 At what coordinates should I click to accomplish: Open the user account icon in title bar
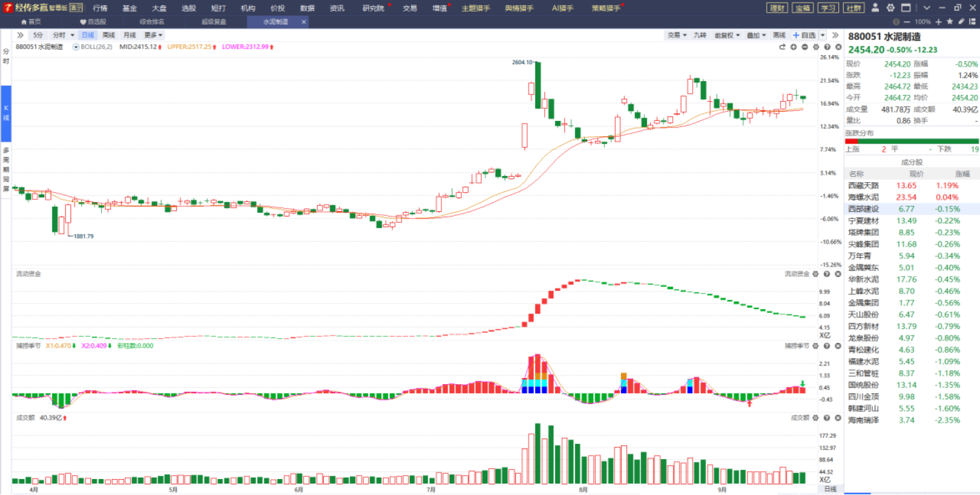(874, 8)
